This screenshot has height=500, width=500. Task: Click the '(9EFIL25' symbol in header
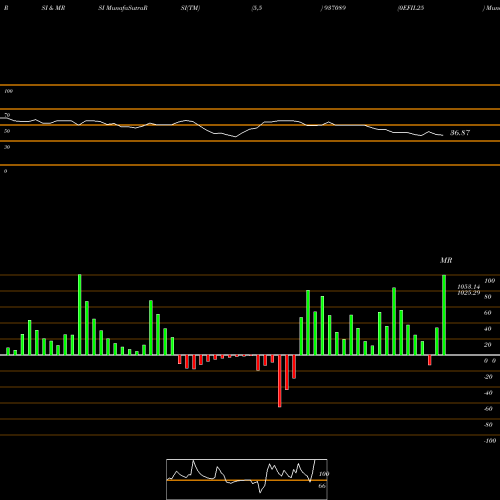click(x=411, y=8)
